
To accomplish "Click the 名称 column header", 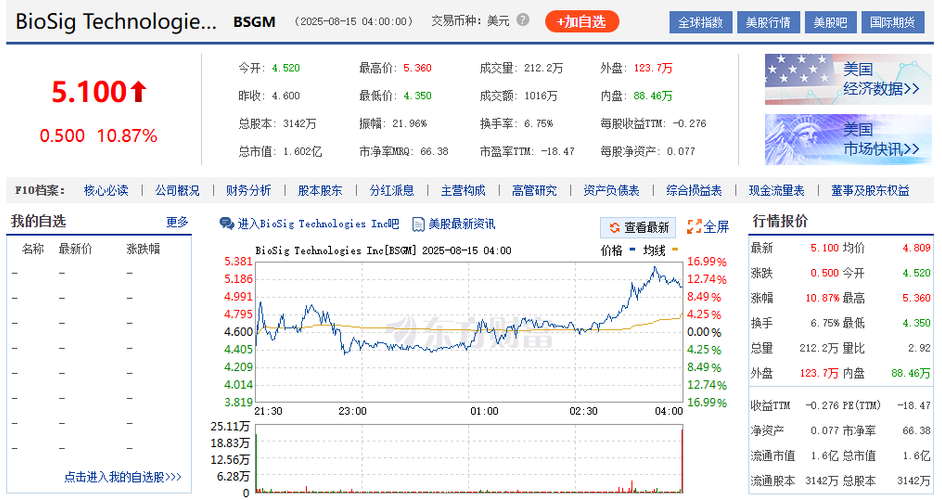I will [32, 249].
